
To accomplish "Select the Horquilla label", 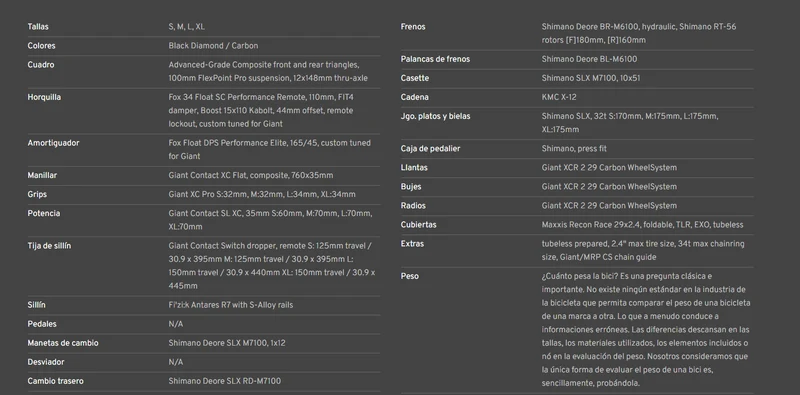I will (x=44, y=97).
